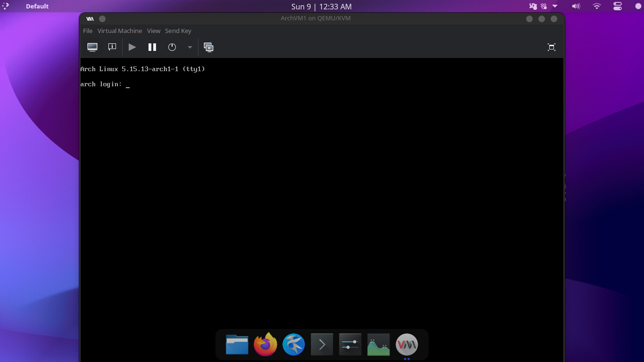The width and height of the screenshot is (644, 362).
Task: Click the first tray icon left of Dropbox
Action: pyautogui.click(x=533, y=7)
